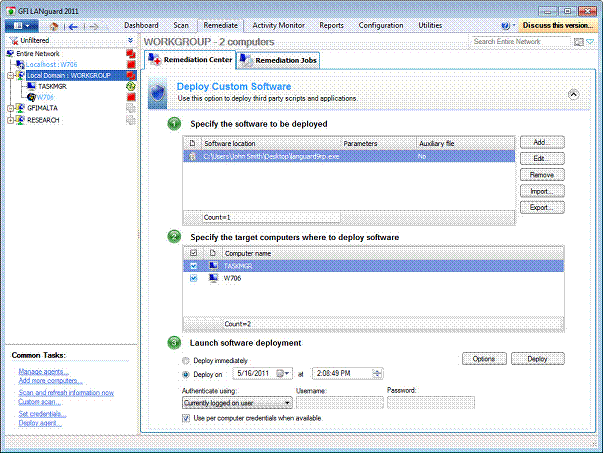Click the Deploy button
The image size is (604, 454).
[x=538, y=359]
